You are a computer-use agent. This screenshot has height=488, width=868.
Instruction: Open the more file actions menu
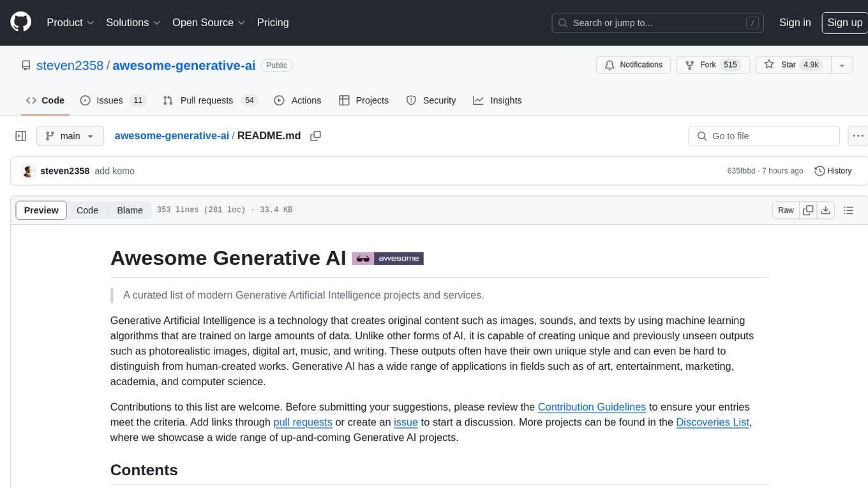click(x=858, y=136)
